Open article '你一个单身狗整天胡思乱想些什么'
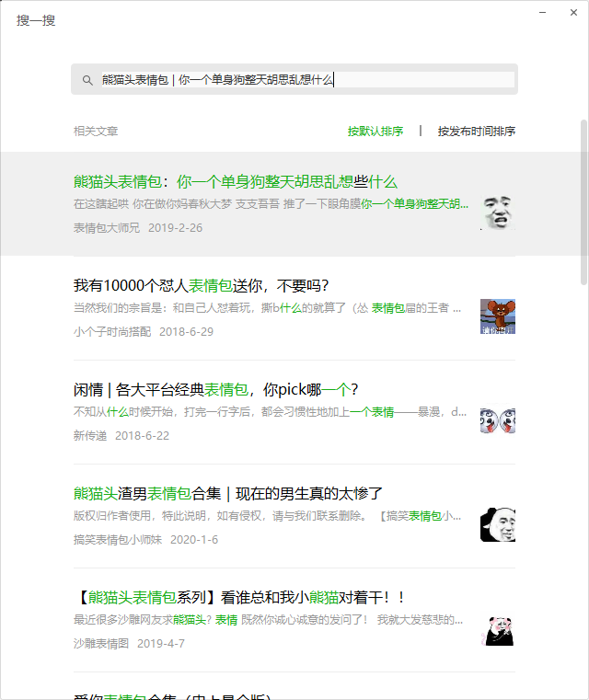The image size is (589, 700). (x=236, y=182)
